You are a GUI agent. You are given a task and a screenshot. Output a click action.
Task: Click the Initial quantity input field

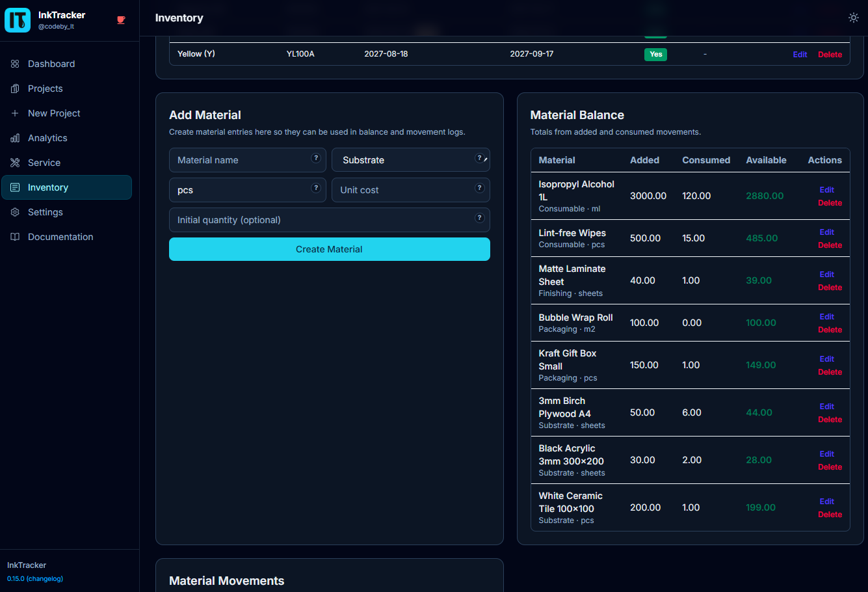(330, 220)
